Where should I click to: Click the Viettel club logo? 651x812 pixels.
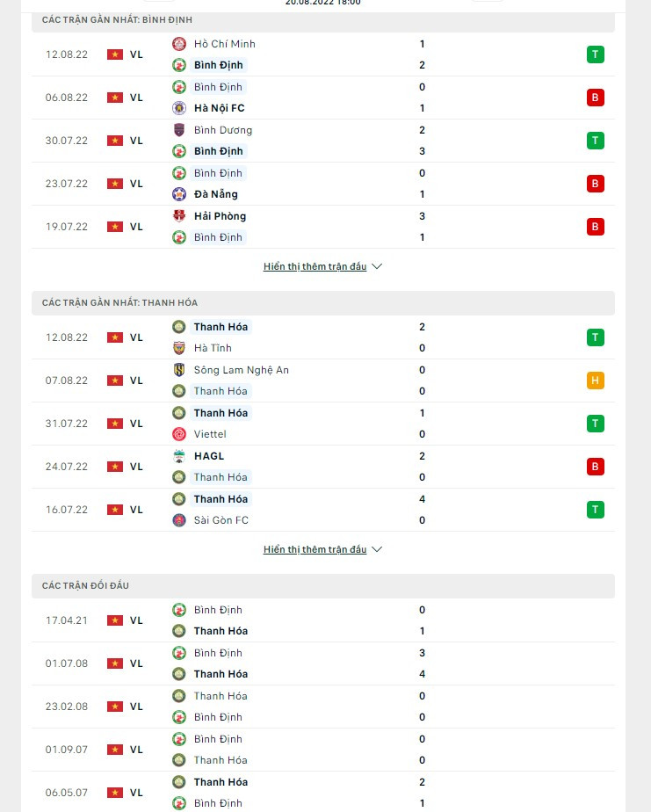[x=179, y=434]
